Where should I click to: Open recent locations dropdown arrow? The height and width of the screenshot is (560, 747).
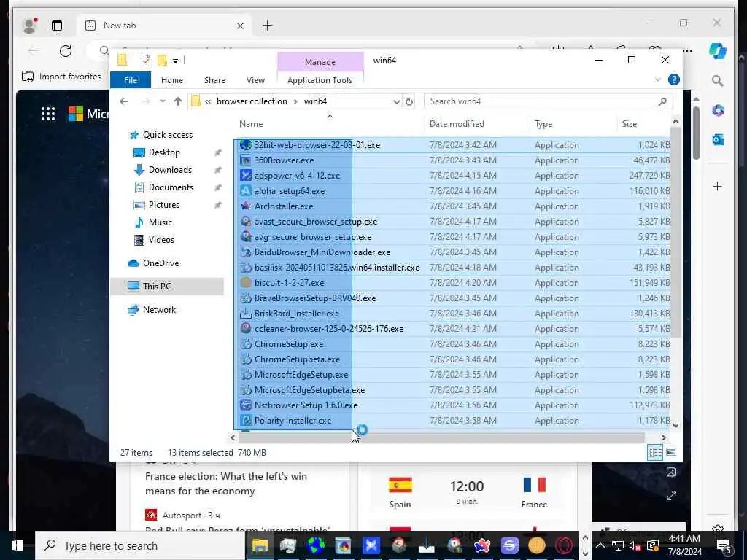point(163,101)
